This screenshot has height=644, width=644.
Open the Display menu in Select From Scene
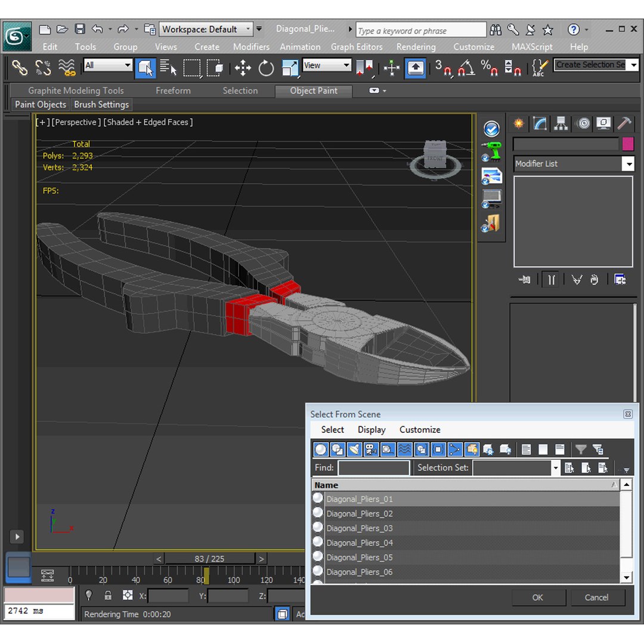click(371, 429)
